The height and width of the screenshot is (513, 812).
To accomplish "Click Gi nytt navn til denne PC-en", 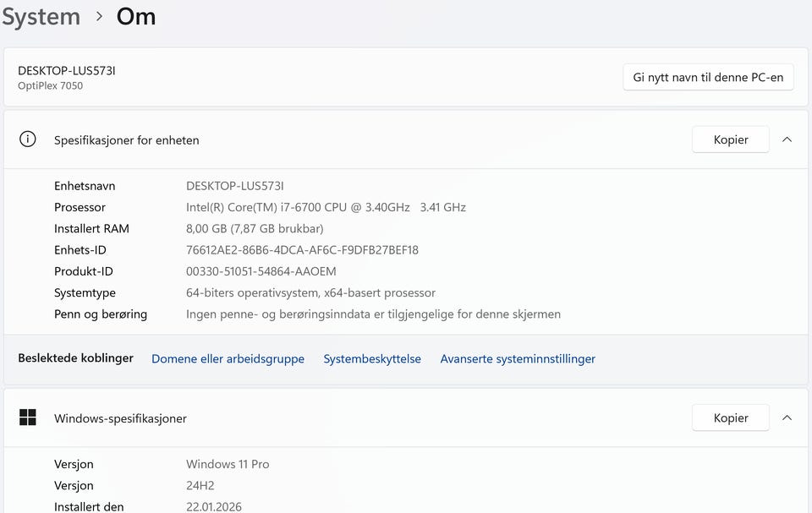I will pyautogui.click(x=708, y=77).
